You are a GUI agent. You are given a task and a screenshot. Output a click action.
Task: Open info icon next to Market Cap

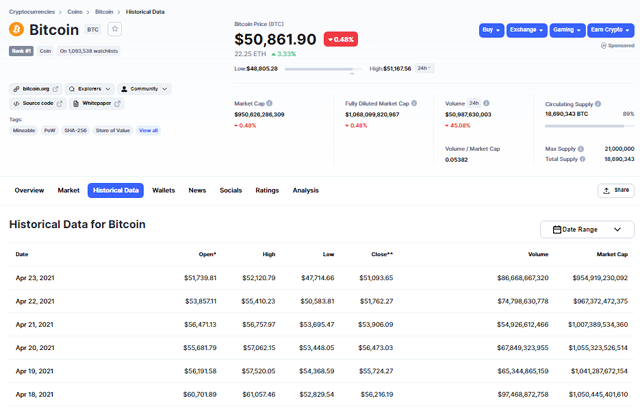(269, 103)
